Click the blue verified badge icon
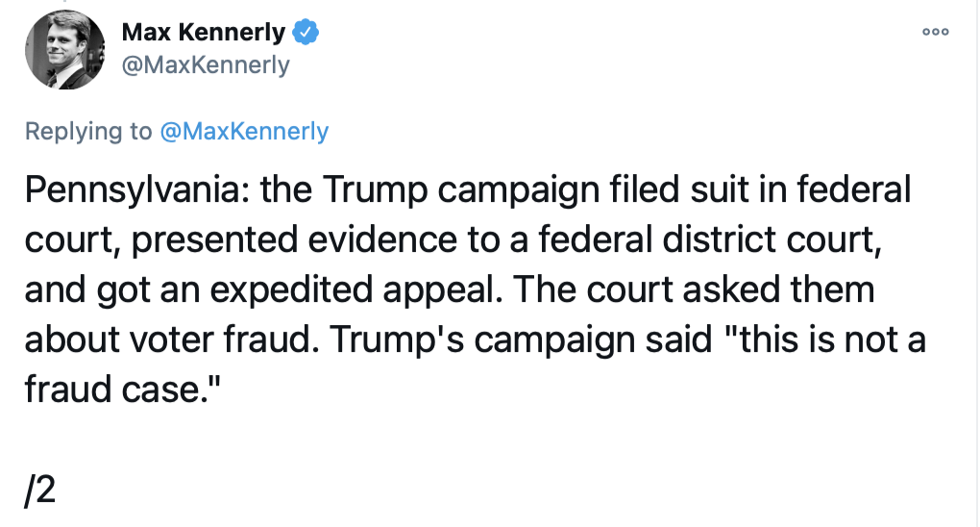Image resolution: width=980 pixels, height=527 pixels. coord(306,33)
